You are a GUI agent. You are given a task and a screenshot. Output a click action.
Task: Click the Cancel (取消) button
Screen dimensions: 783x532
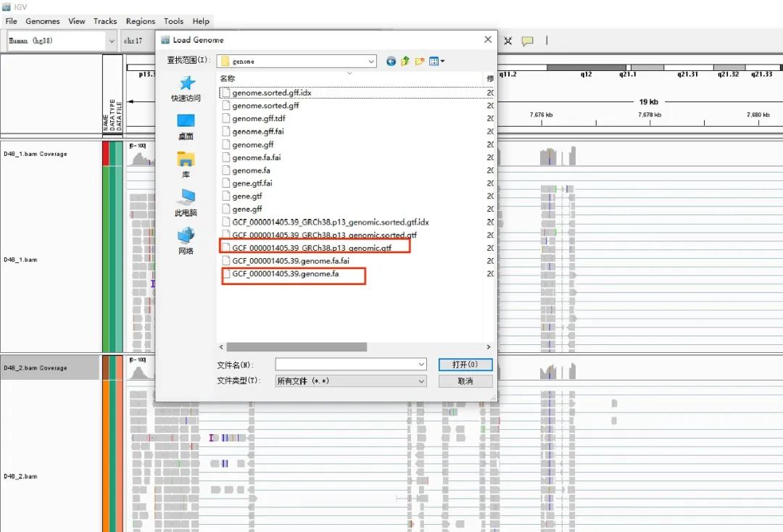465,381
